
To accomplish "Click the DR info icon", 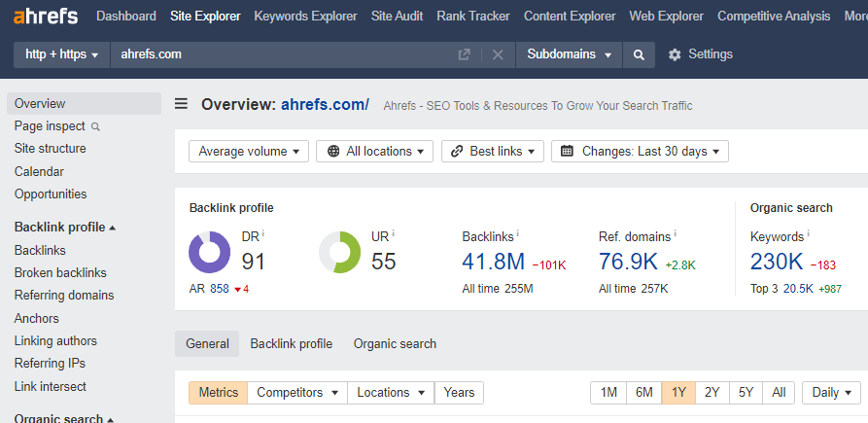I will coord(263,233).
